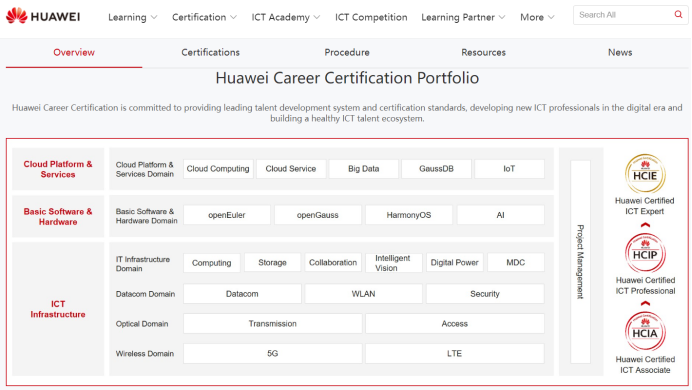692x390 pixels.
Task: Click the Huawei Certified ICT Associate label
Action: tap(645, 365)
